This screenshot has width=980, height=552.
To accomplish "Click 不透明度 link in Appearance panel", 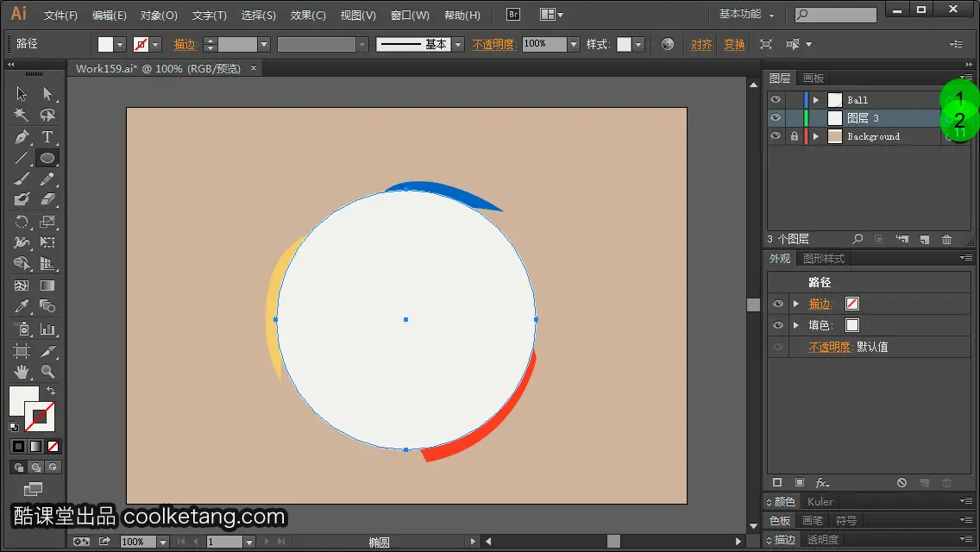I will [x=830, y=347].
